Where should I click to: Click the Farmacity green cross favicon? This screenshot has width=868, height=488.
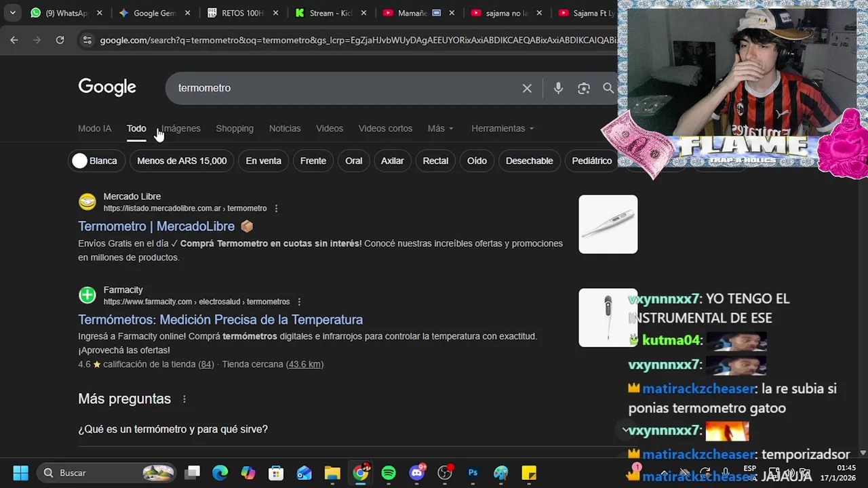click(87, 296)
